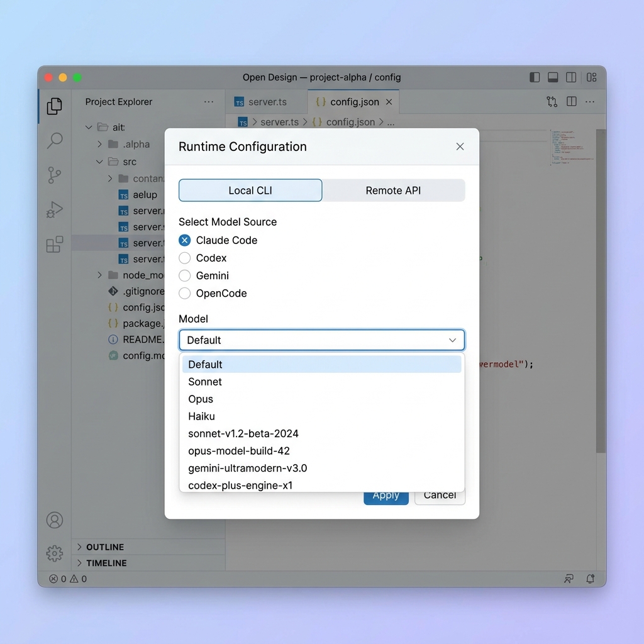This screenshot has width=644, height=644.
Task: Choose gemini-ultramodern-v3.0 model option
Action: pyautogui.click(x=321, y=468)
